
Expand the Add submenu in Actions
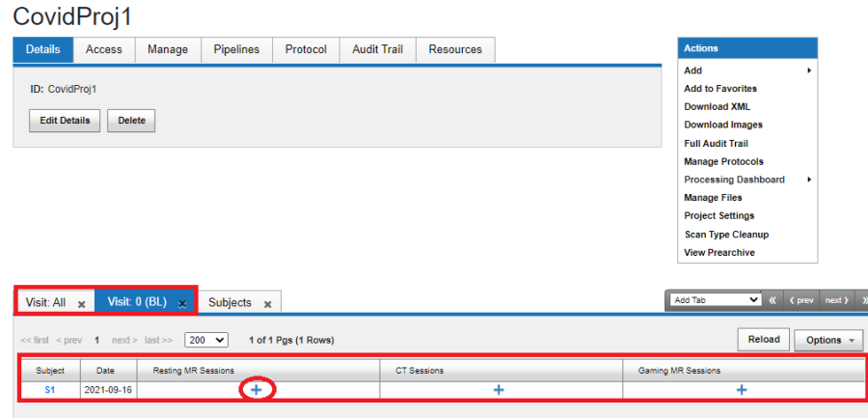808,70
